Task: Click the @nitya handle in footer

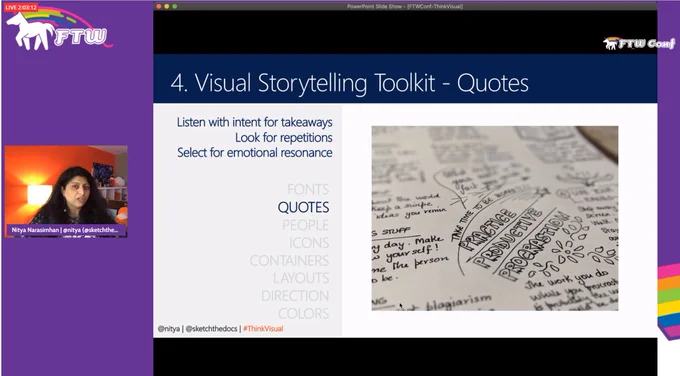Action: pos(169,329)
